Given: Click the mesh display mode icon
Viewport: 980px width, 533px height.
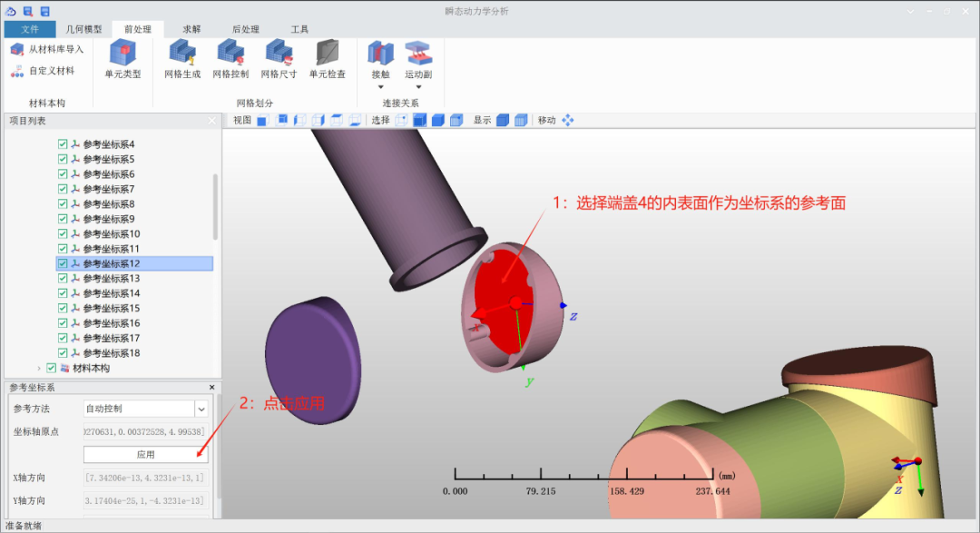Looking at the screenshot, I should [x=521, y=120].
